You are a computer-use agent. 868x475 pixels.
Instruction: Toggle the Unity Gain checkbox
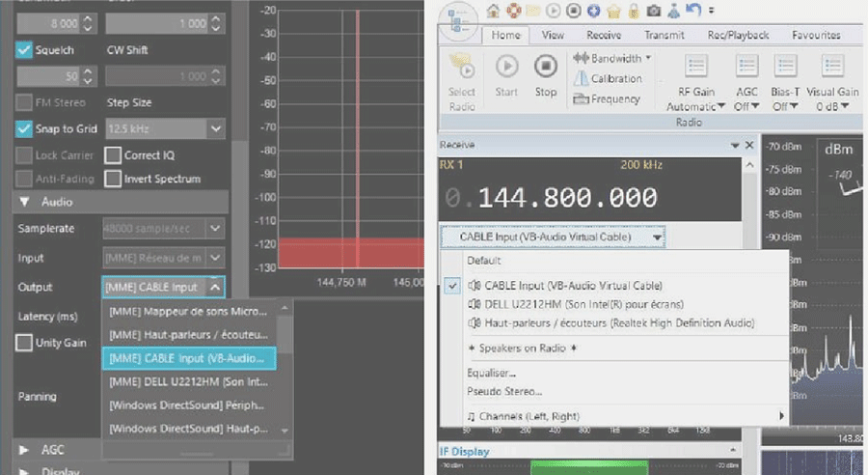point(24,343)
